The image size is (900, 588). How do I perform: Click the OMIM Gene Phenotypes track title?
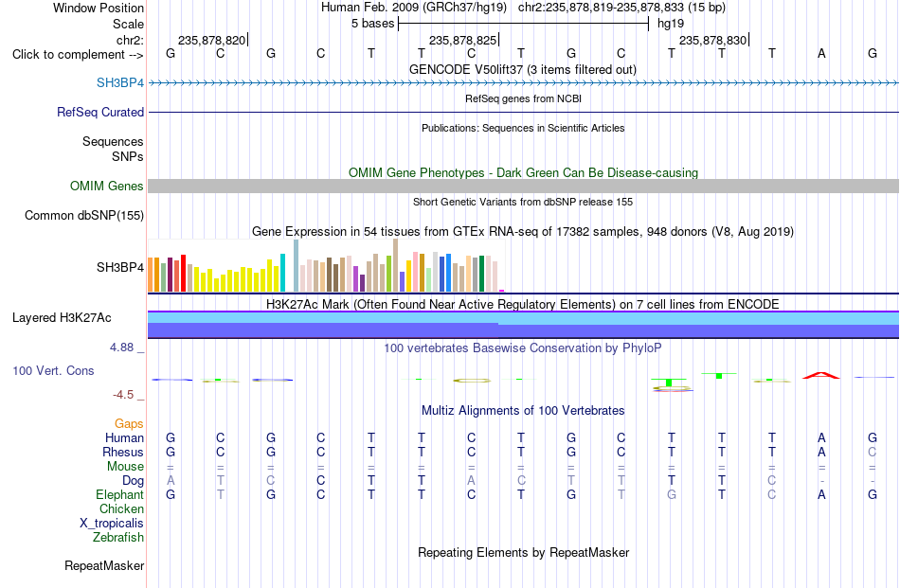coord(523,172)
